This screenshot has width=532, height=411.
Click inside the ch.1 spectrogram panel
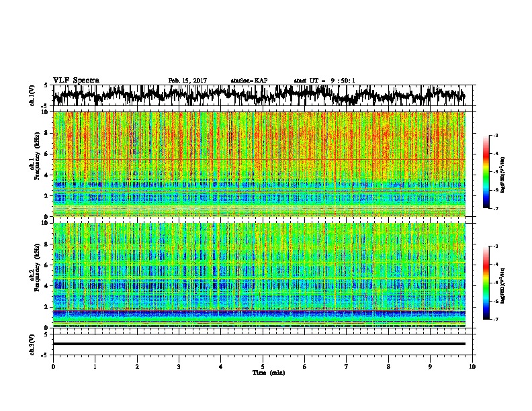[x=259, y=164]
